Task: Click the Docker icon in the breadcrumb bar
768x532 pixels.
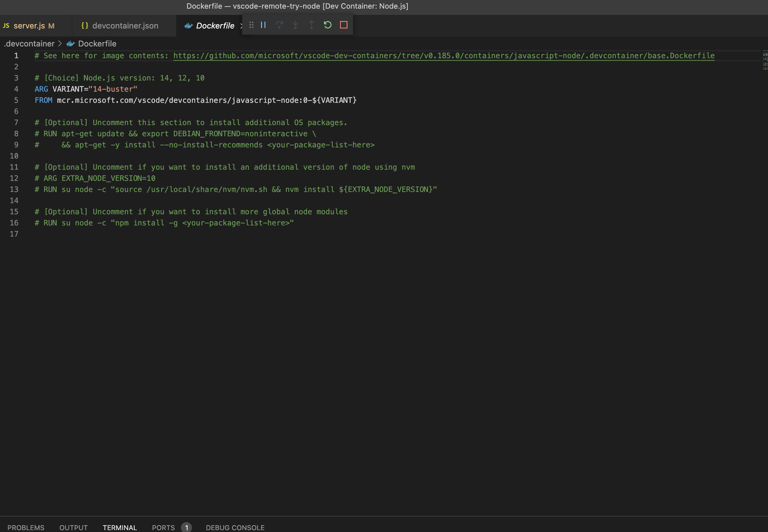Action: click(x=70, y=43)
